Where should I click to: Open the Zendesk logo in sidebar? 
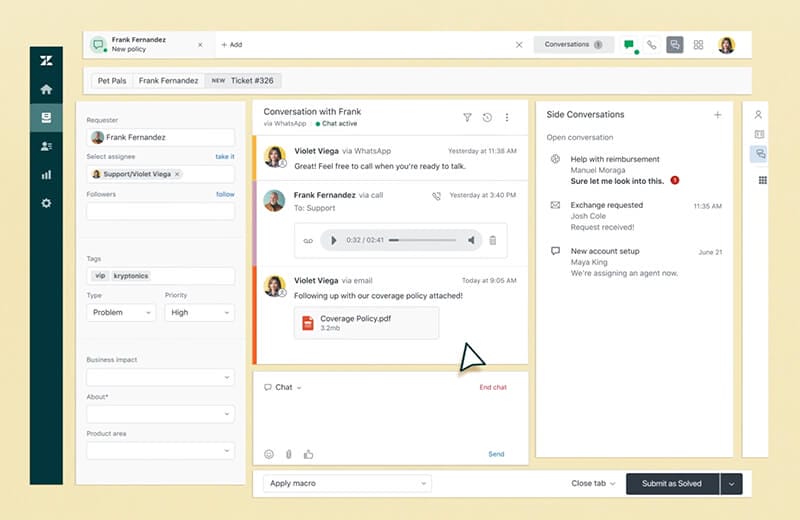46,61
